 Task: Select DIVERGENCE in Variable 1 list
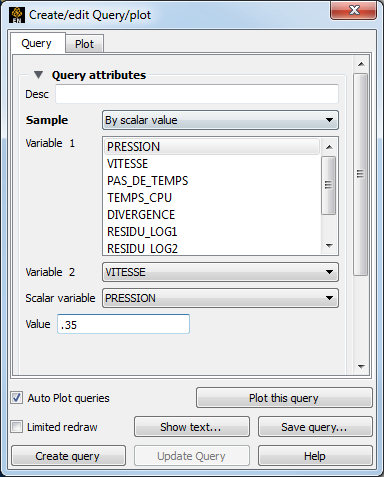(x=212, y=215)
